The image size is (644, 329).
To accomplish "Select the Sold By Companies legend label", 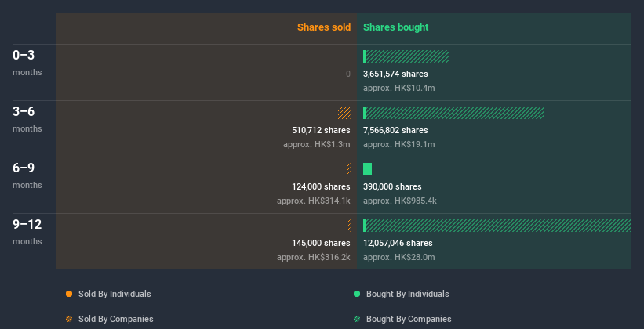I will coord(116,319).
